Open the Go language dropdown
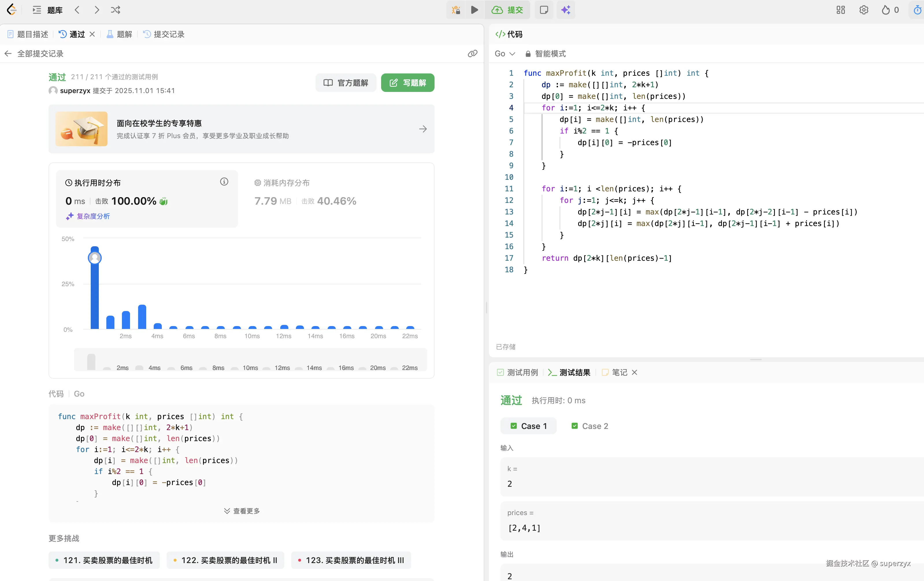Image resolution: width=924 pixels, height=581 pixels. 504,53
